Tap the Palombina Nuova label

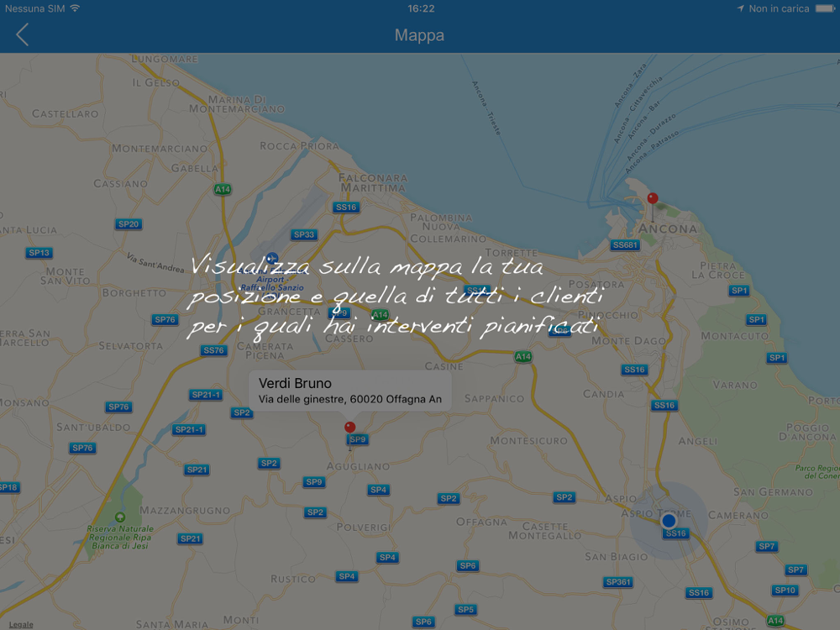coord(441,222)
